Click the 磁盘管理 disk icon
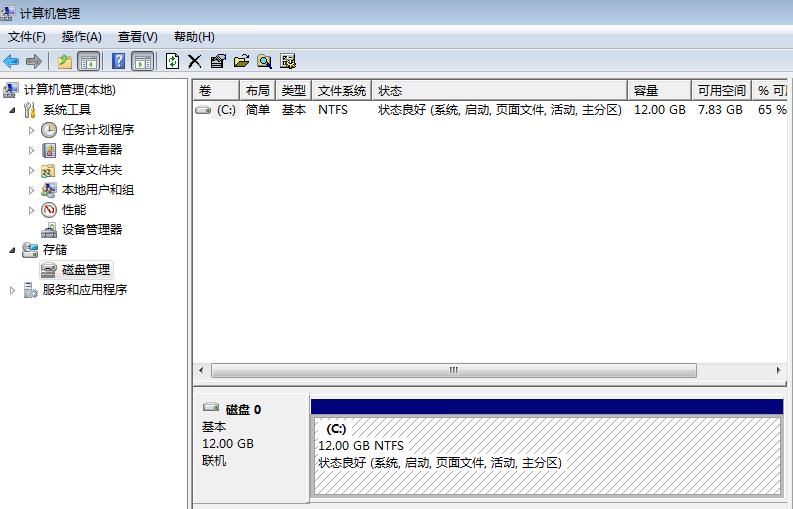Image resolution: width=793 pixels, height=509 pixels. pos(49,270)
